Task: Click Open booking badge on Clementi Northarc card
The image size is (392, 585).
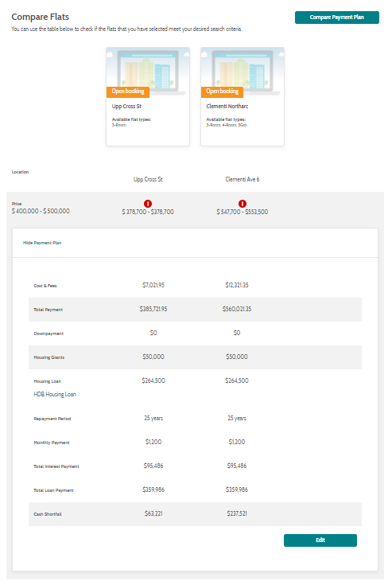Action: point(222,92)
